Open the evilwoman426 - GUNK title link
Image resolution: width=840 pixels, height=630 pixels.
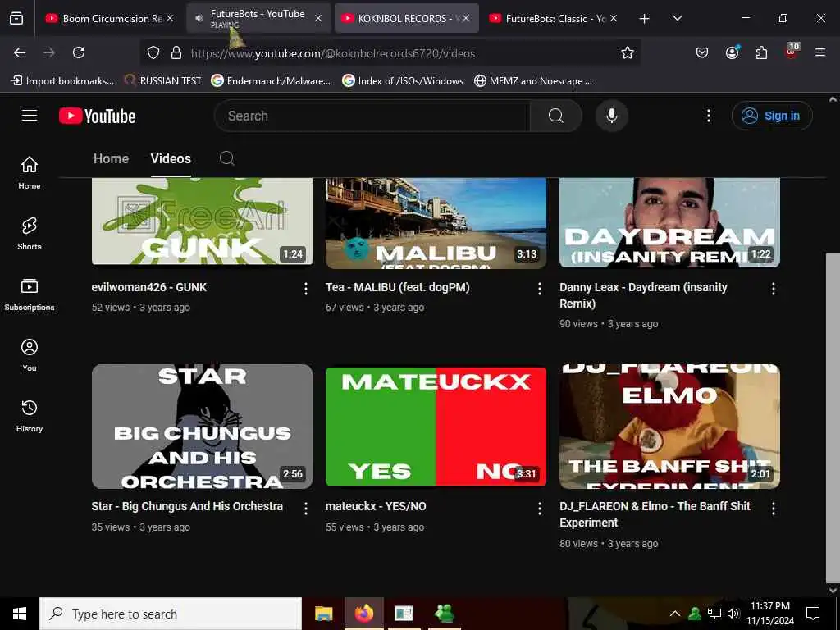tap(149, 287)
